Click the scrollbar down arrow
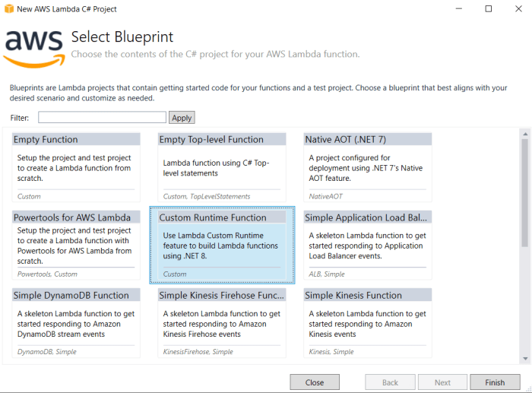The width and height of the screenshot is (532, 393). [525, 358]
